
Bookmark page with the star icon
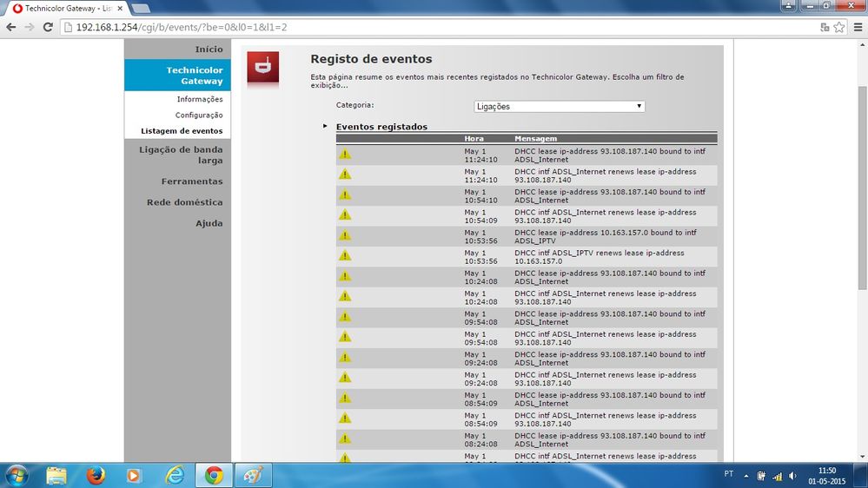point(839,27)
